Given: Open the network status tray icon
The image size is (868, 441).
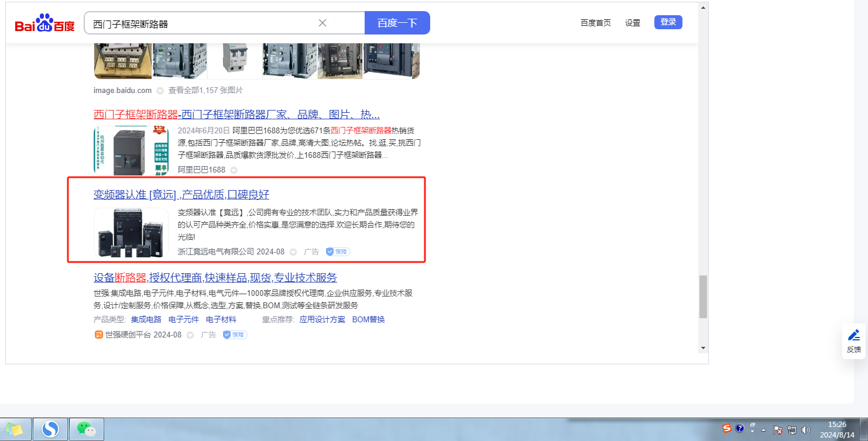Looking at the screenshot, I should coord(792,430).
